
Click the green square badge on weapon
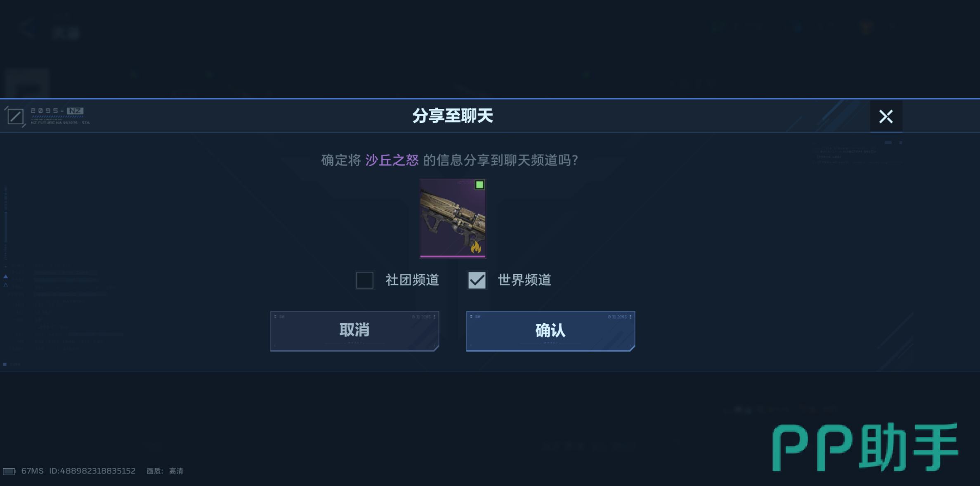479,185
